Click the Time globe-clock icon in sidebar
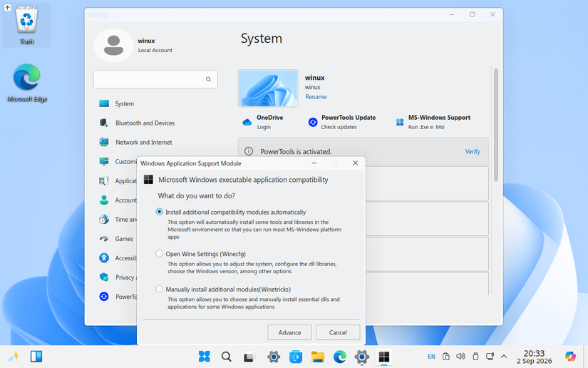Image resolution: width=588 pixels, height=368 pixels. click(x=104, y=220)
